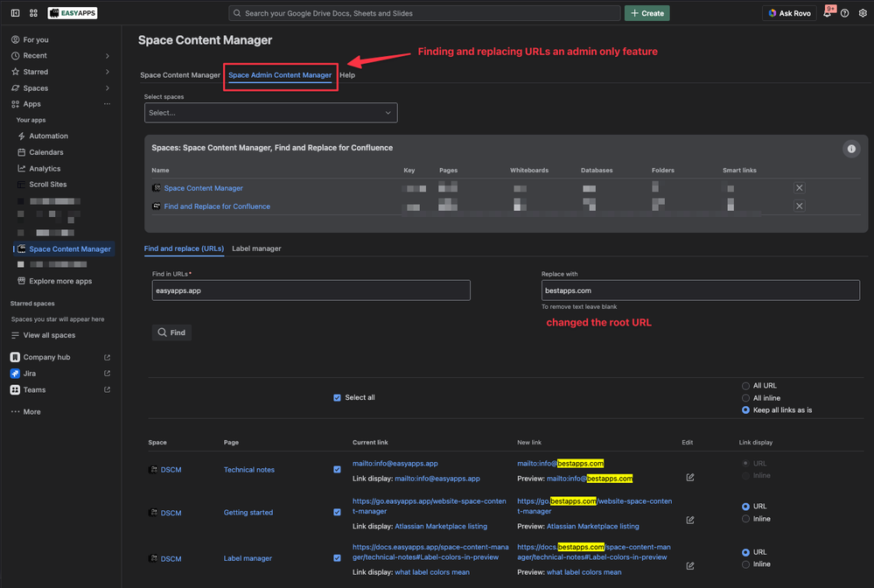Screen dimensions: 874x588
Task: Select the All inline radio option
Action: (745, 397)
